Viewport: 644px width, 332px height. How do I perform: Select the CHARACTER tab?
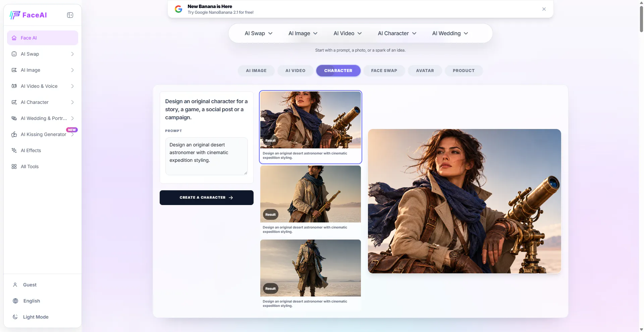[338, 71]
